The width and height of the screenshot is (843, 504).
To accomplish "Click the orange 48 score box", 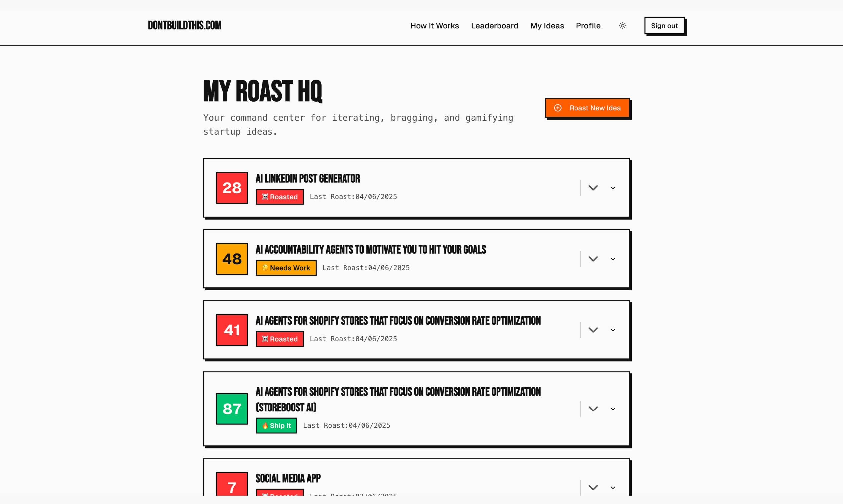I will (x=232, y=259).
